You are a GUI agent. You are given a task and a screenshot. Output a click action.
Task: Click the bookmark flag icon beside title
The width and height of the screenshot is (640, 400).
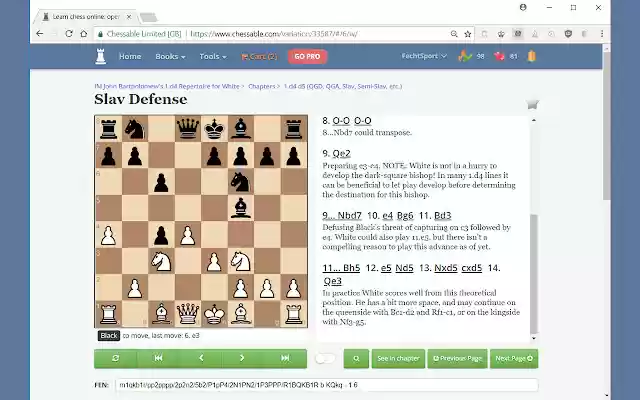532,104
